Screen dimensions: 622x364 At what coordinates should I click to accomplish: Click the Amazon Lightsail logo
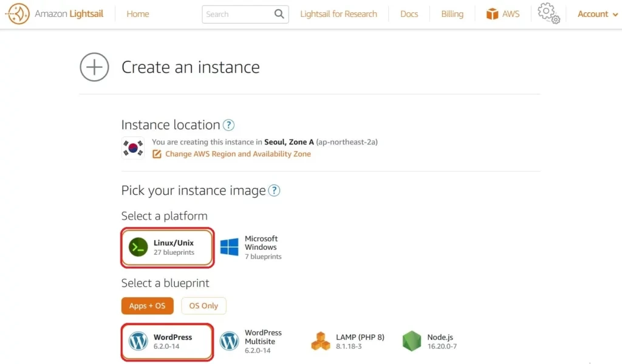click(x=55, y=13)
